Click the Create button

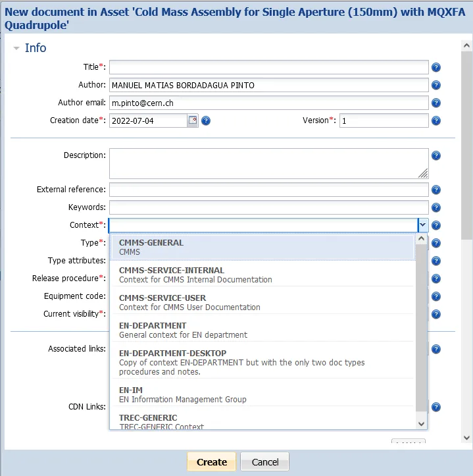(211, 462)
